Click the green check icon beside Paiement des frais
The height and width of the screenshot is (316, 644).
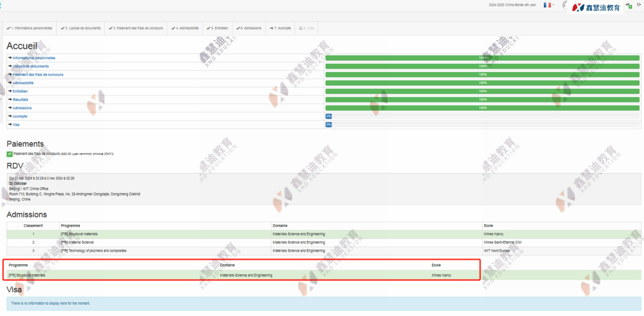point(10,154)
